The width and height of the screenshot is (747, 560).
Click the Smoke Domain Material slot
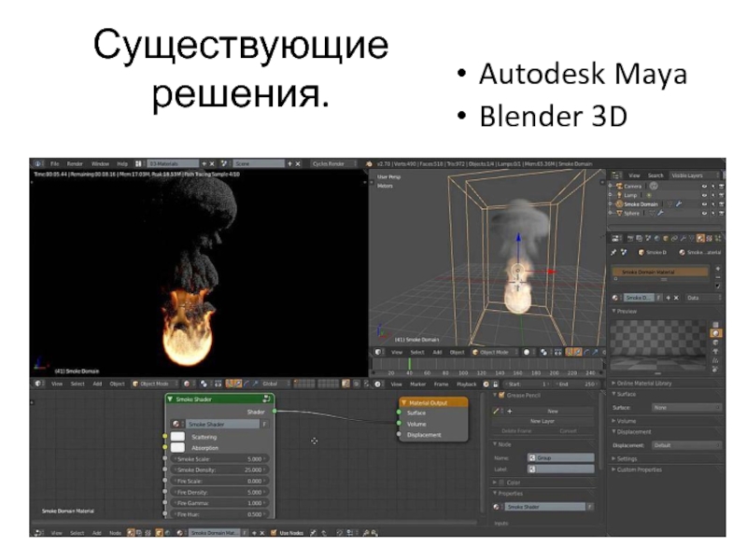[x=660, y=272]
